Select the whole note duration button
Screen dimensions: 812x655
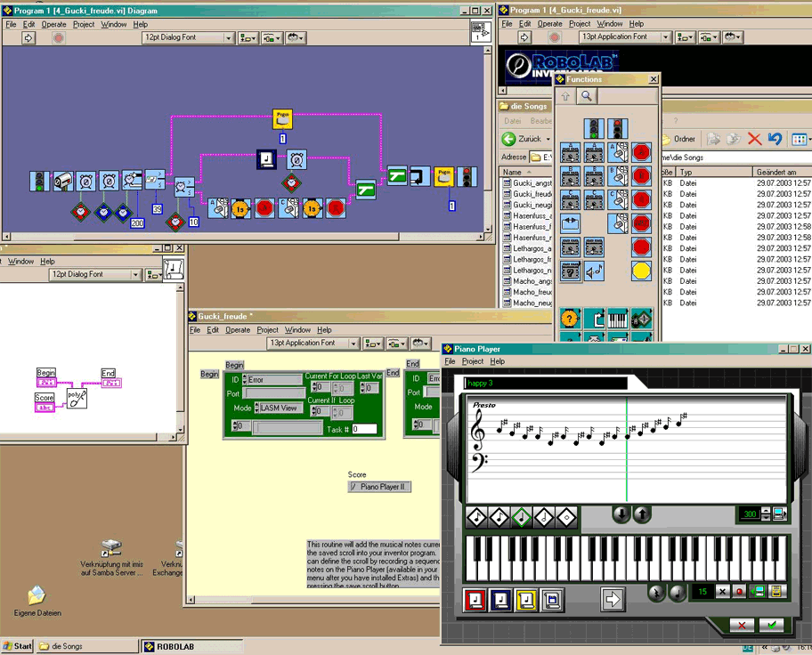[566, 516]
